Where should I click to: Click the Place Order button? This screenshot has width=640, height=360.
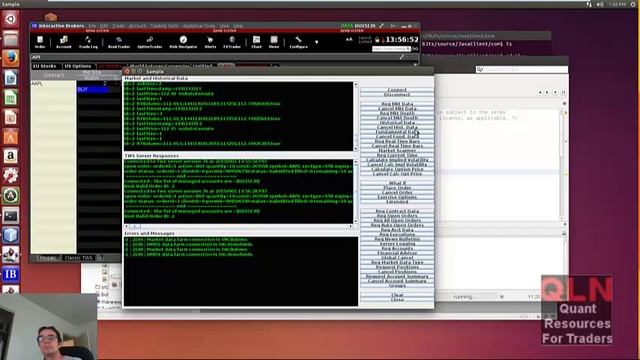(397, 188)
